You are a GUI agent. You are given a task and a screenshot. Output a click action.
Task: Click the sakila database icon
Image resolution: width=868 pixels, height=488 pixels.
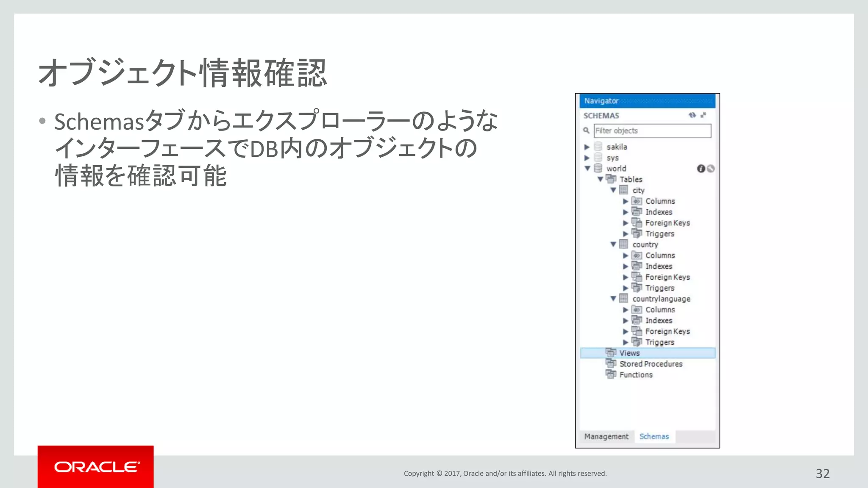click(598, 147)
